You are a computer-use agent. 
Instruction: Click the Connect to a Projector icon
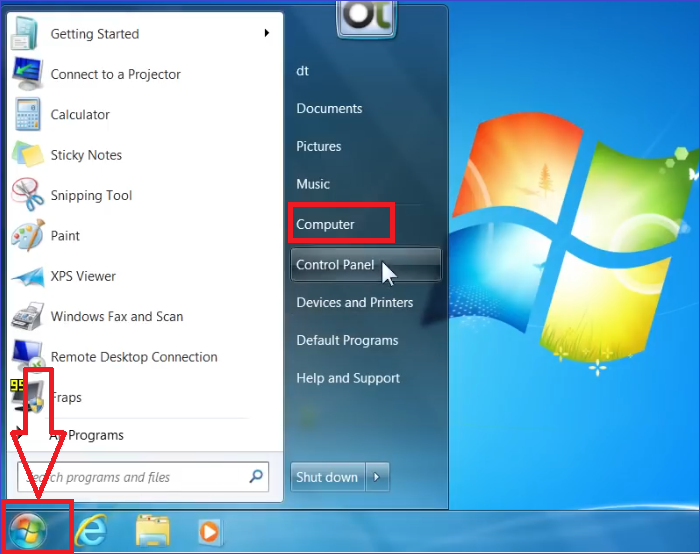(28, 74)
